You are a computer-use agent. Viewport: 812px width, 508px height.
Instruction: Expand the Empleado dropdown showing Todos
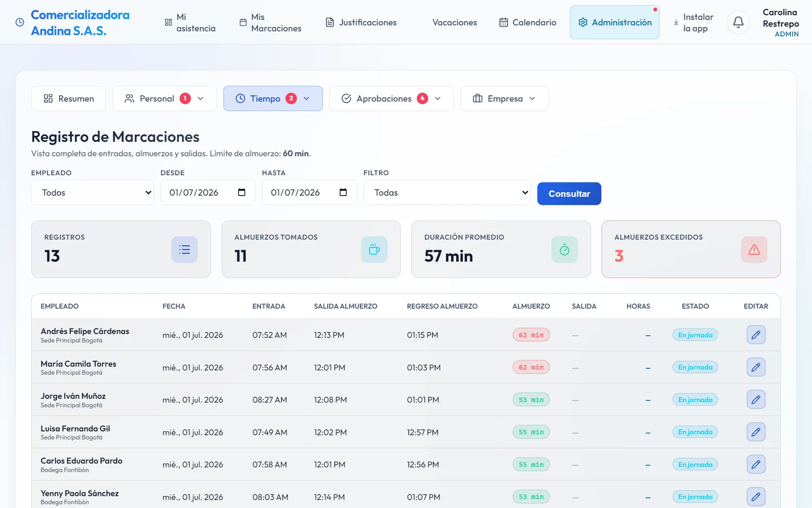(92, 193)
